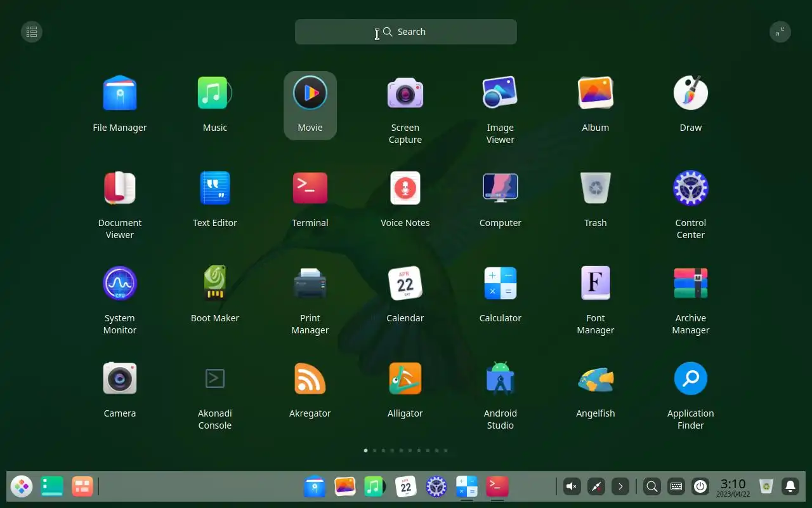This screenshot has height=508, width=812.
Task: Go to the second launcher page dot
Action: tap(374, 450)
